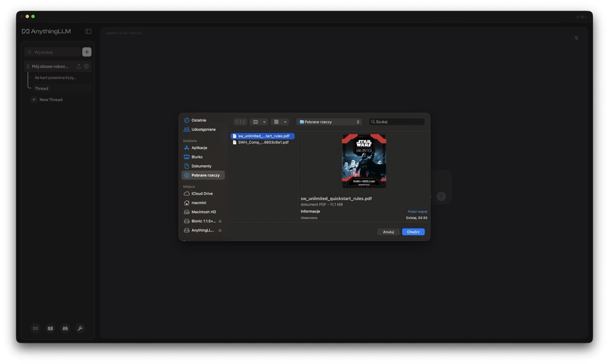
Task: Open the Macintosh HD volume
Action: [203, 212]
